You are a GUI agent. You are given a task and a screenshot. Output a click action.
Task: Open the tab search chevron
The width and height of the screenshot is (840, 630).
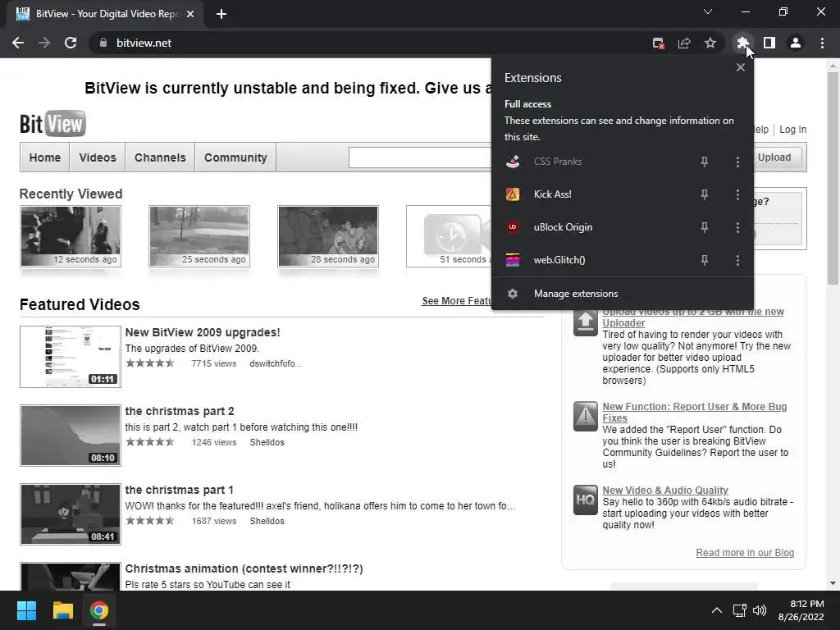click(708, 11)
